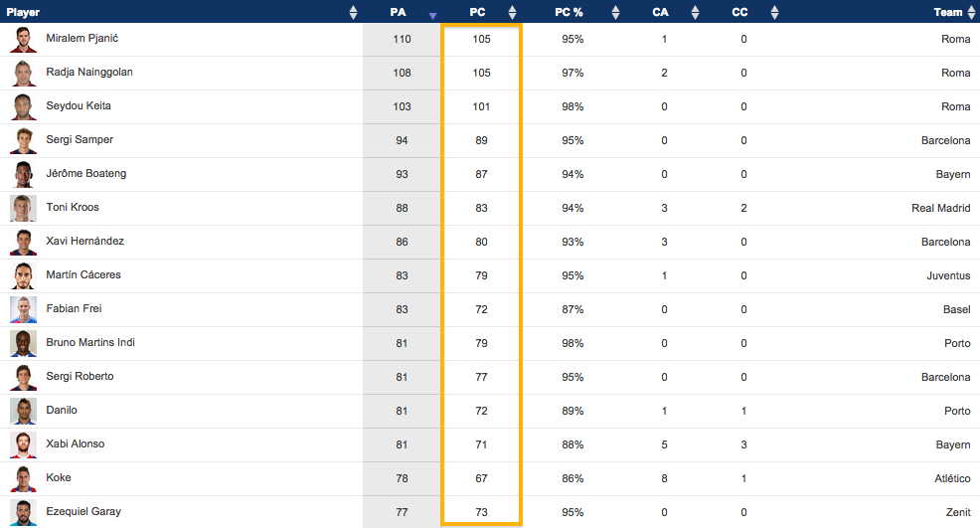Sort by PA column arrow
The image size is (980, 528).
(x=431, y=15)
